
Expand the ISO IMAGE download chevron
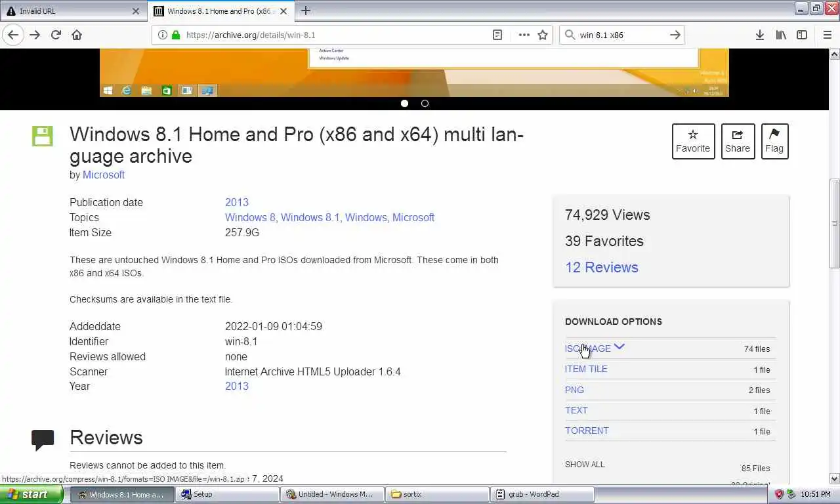tap(619, 347)
